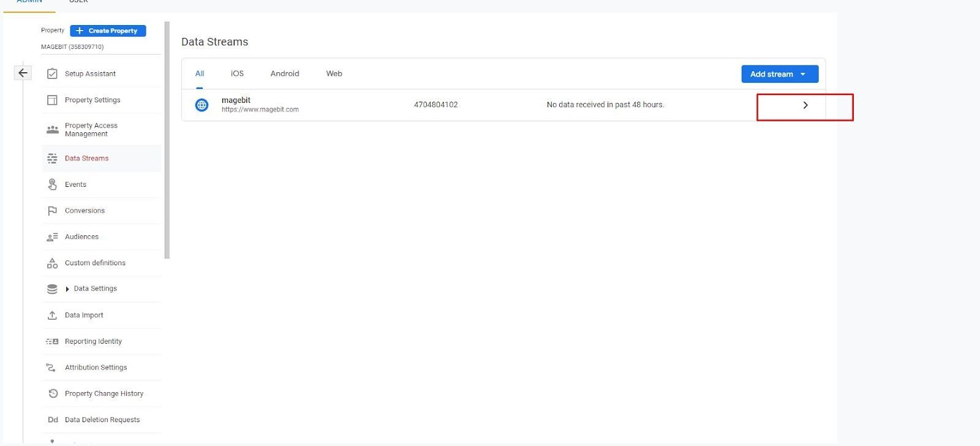Click the Data Streams icon in the sidebar
Viewport: 980px width, 446px height.
[x=52, y=158]
